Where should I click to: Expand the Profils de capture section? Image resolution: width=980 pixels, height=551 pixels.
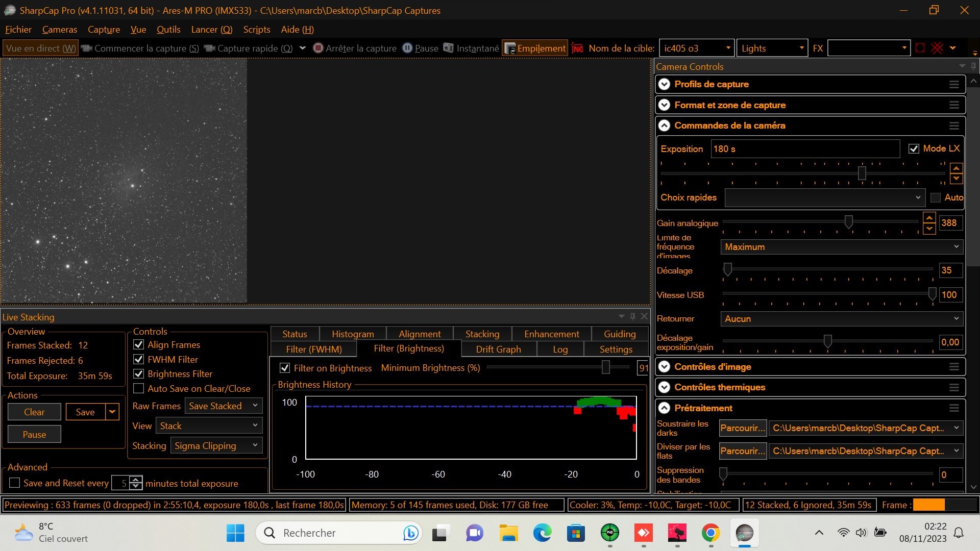664,84
